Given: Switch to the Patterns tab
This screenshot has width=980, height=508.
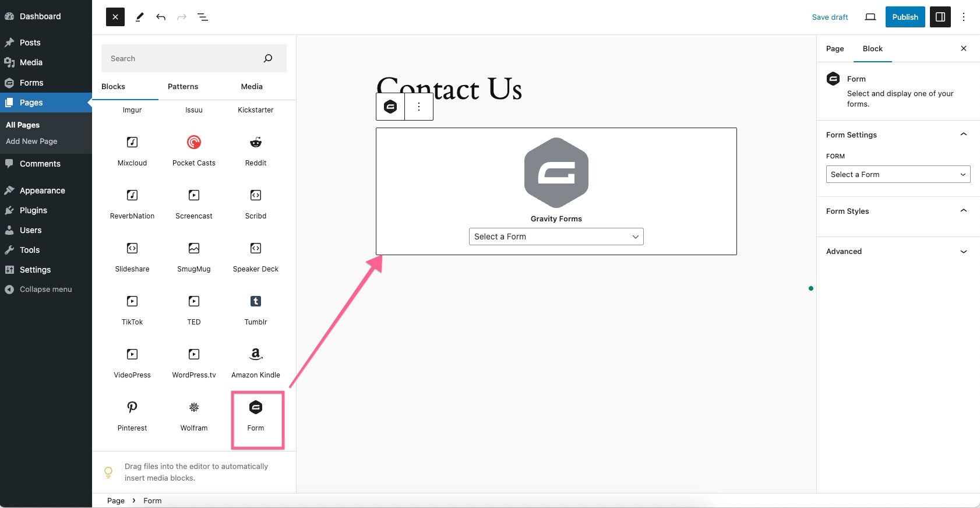Looking at the screenshot, I should click(183, 86).
